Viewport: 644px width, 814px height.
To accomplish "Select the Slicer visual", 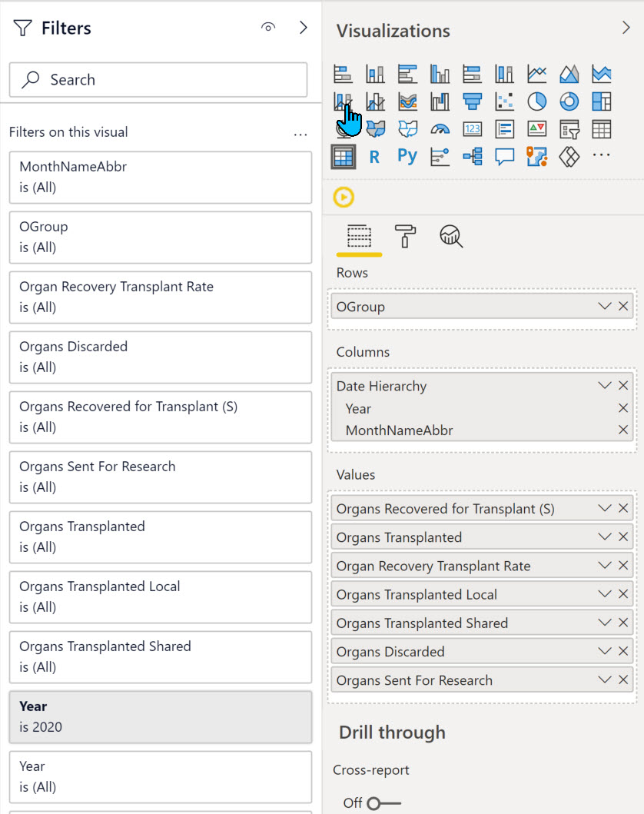I will [569, 128].
